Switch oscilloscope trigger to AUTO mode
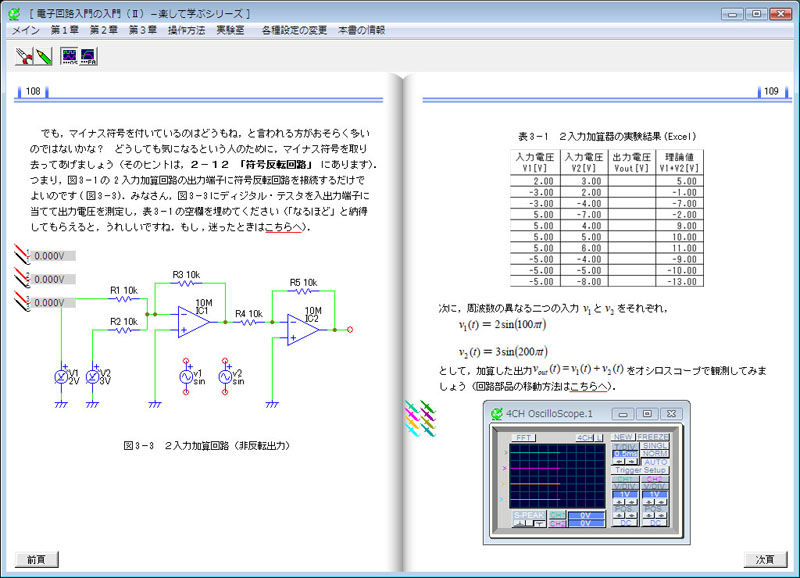 pyautogui.click(x=655, y=462)
